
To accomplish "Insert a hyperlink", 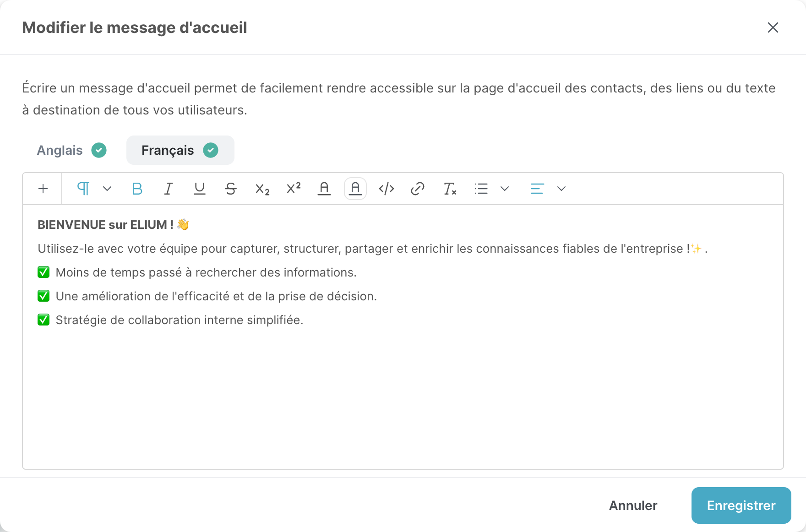I will pos(418,189).
